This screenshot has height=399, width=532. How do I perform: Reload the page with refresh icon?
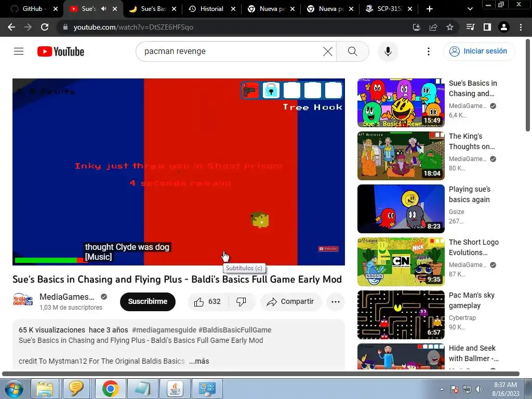tap(45, 27)
